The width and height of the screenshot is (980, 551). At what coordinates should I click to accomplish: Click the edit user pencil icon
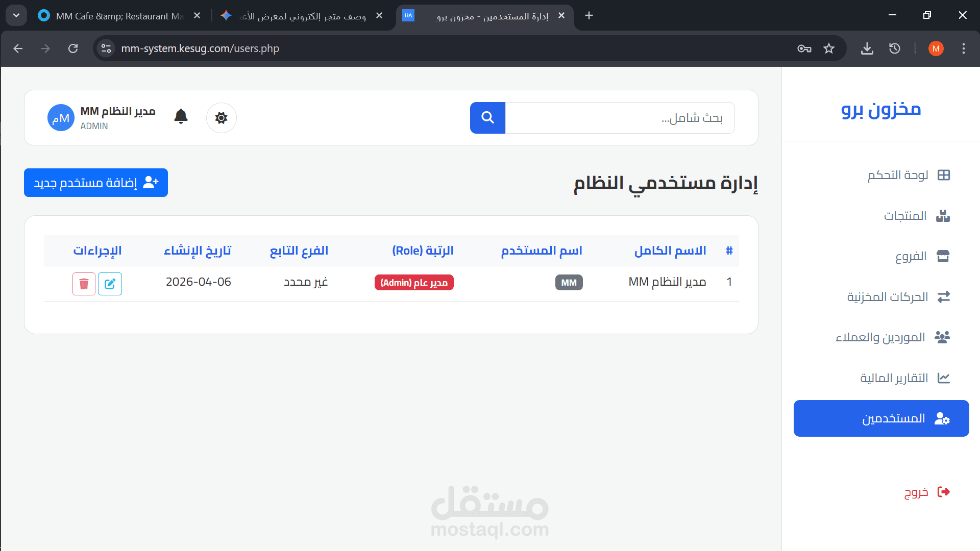[110, 284]
